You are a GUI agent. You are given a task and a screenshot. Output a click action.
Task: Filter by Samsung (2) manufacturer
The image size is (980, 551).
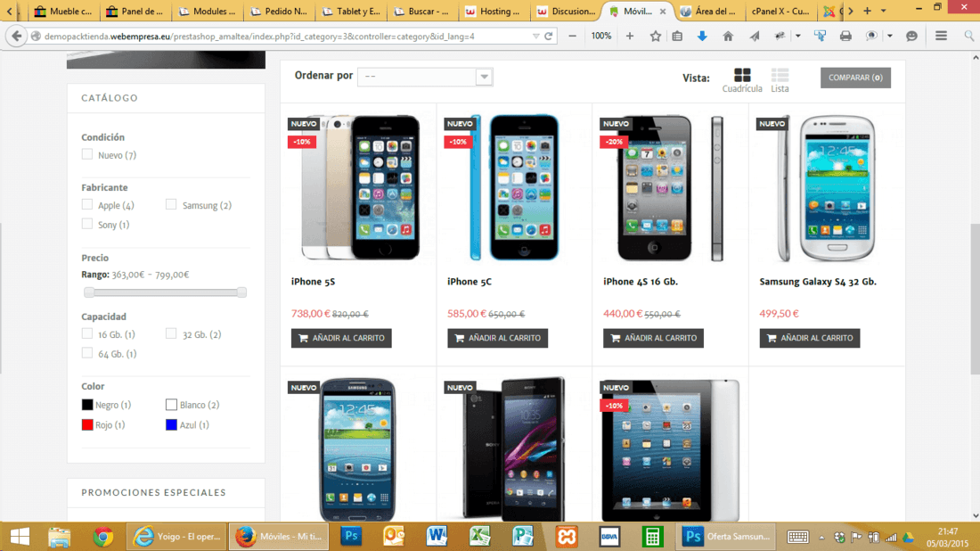[x=171, y=204]
